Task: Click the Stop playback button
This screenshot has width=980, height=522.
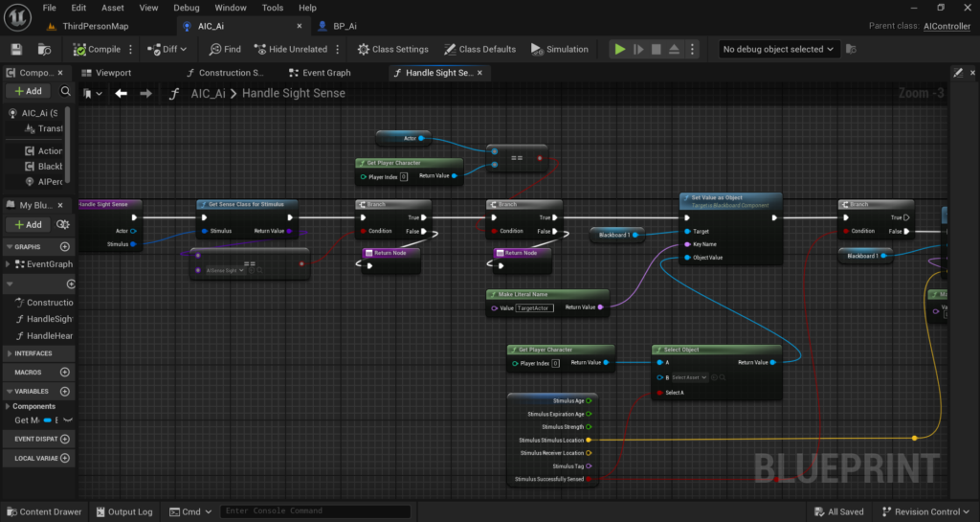Action: [657, 50]
